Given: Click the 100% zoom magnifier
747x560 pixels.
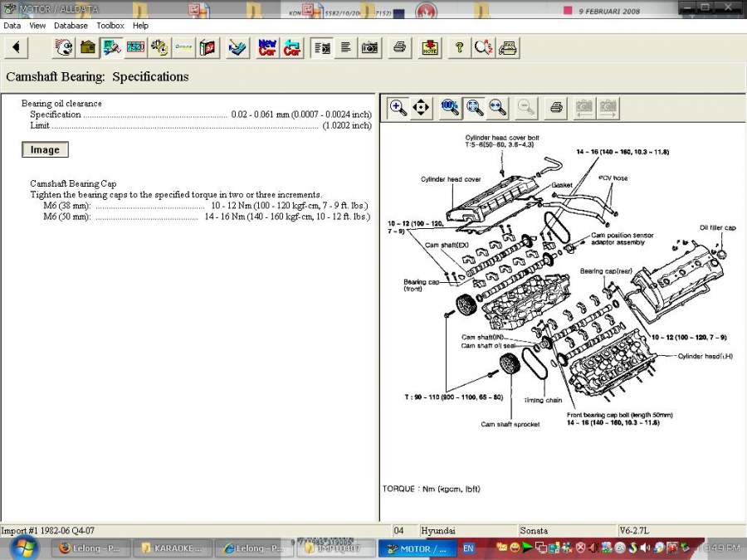Looking at the screenshot, I should [450, 108].
